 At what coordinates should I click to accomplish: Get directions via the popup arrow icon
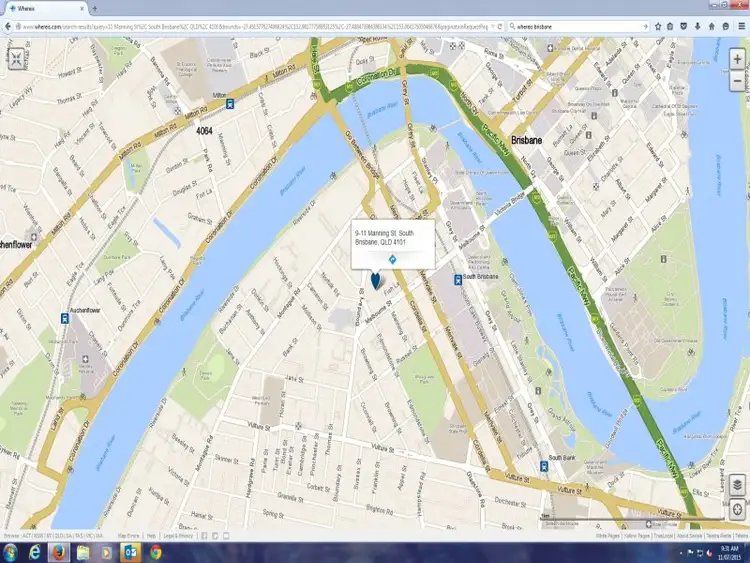pos(392,259)
